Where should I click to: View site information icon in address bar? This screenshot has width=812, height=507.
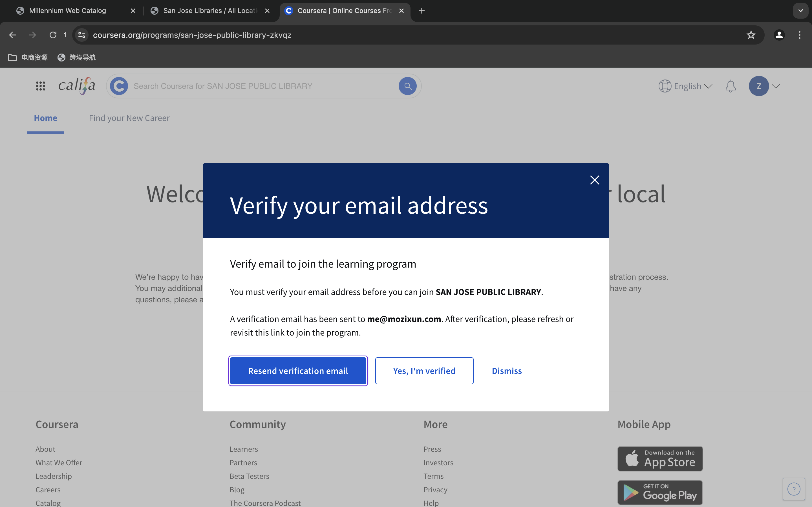[x=81, y=35]
